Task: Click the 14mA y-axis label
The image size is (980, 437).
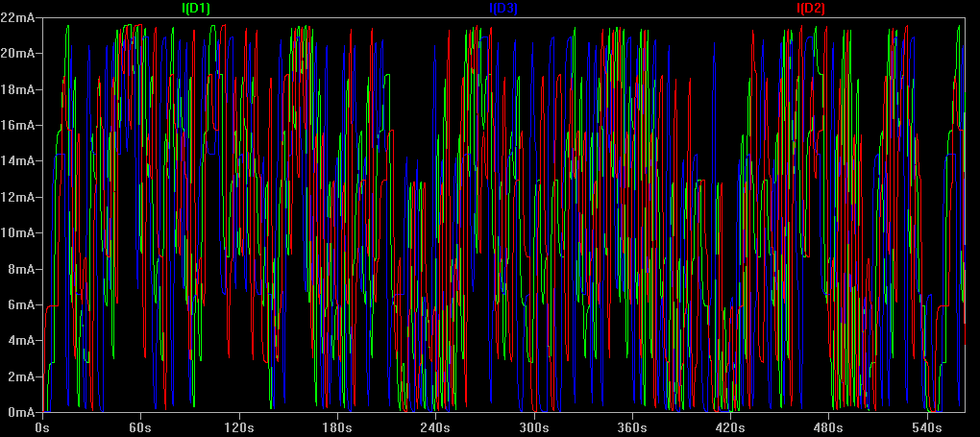Action: coord(17,160)
